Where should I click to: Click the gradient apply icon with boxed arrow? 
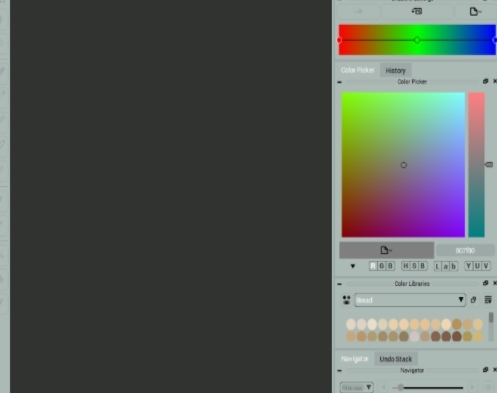(417, 12)
